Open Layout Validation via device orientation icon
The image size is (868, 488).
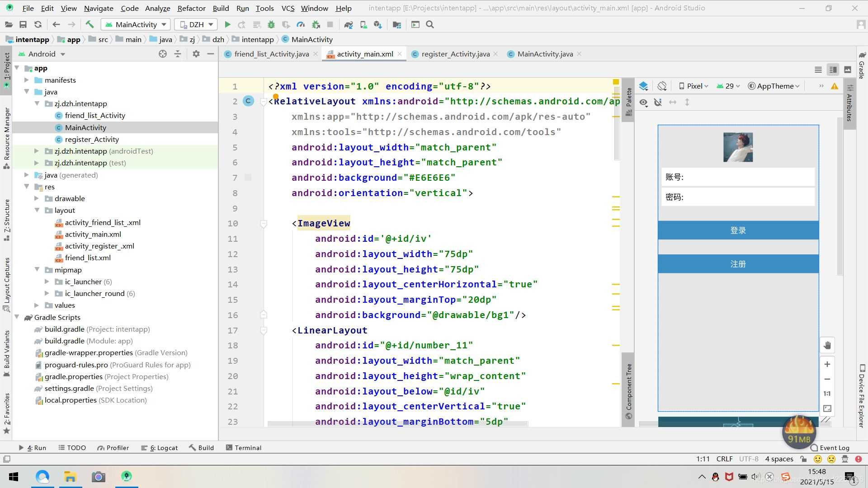click(x=662, y=86)
